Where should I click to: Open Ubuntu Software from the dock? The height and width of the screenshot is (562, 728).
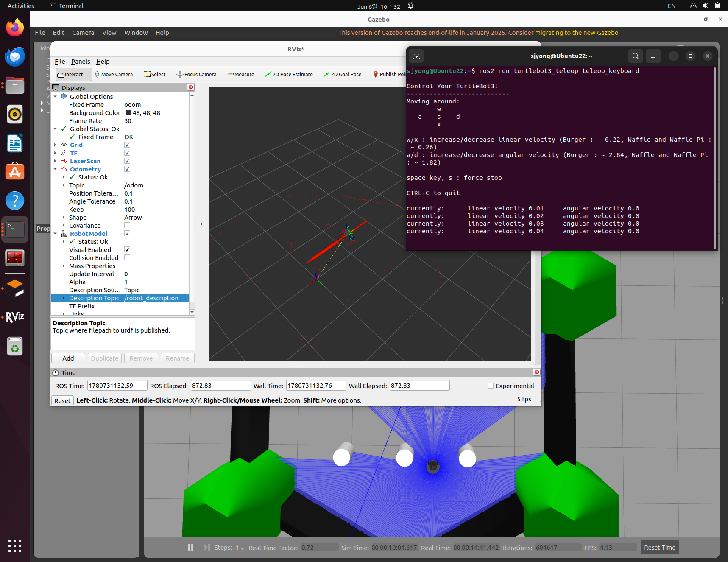(x=15, y=172)
